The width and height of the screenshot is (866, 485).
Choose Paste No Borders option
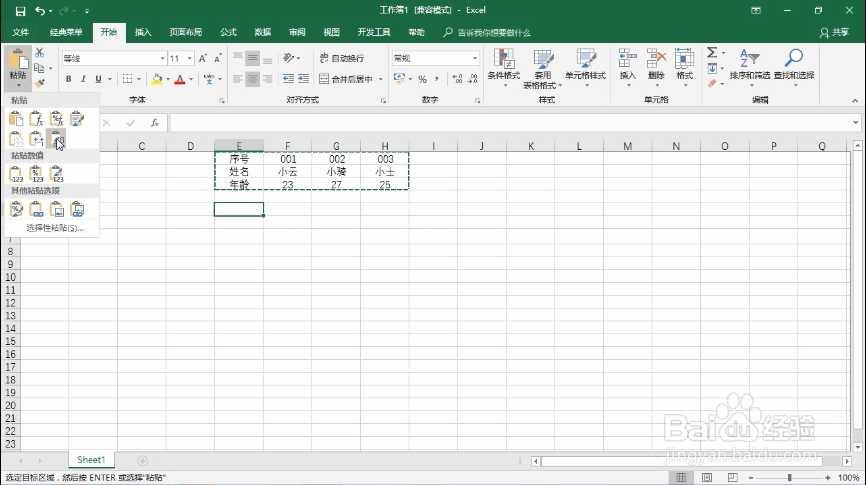16,139
